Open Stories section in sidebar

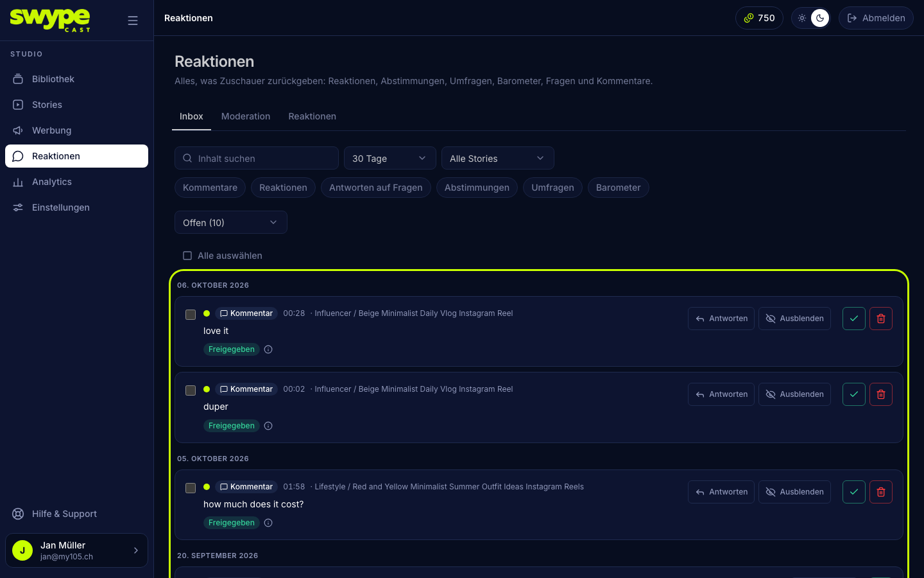(76, 105)
